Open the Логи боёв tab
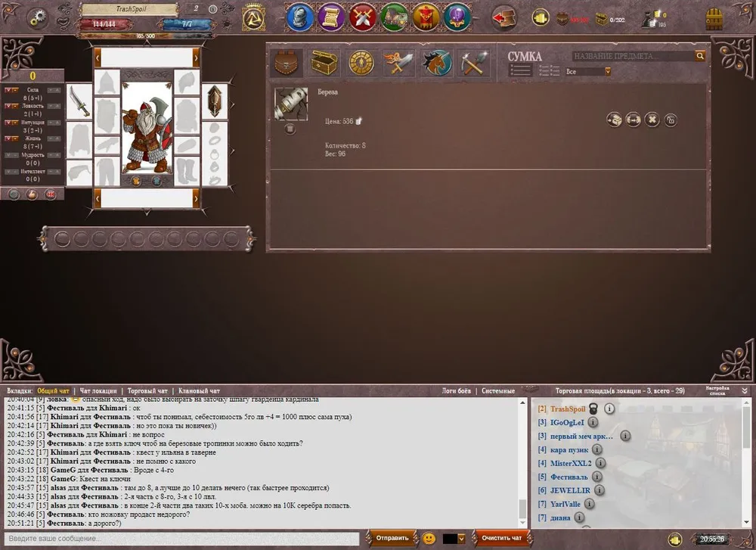The height and width of the screenshot is (550, 756). pos(455,391)
